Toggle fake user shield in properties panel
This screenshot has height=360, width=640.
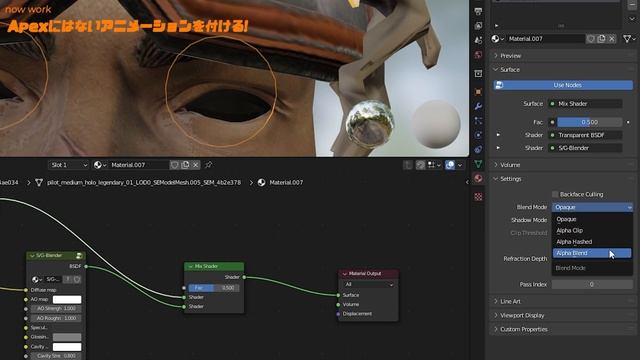click(591, 39)
